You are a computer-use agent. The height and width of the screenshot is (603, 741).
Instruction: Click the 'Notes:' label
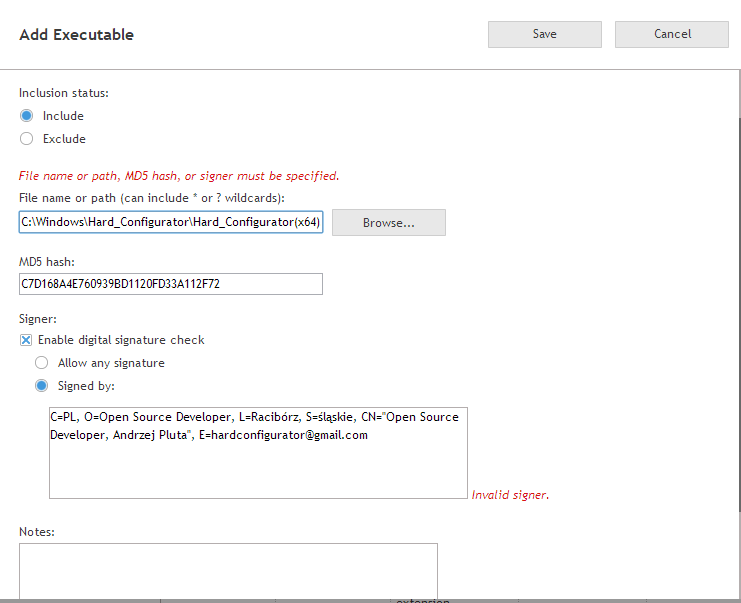click(x=37, y=532)
